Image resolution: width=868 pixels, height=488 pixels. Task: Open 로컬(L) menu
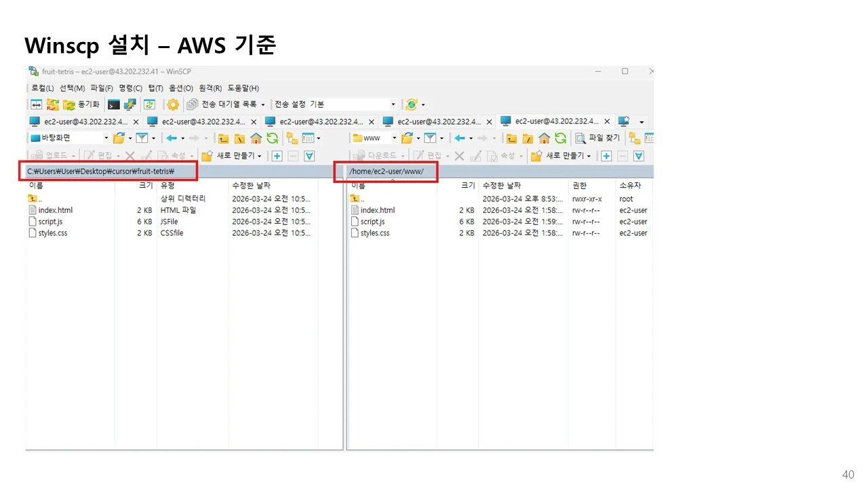coord(43,88)
